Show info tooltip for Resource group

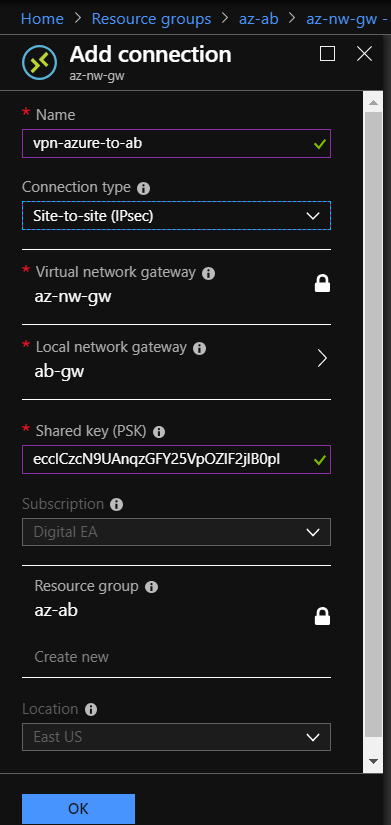click(x=151, y=587)
